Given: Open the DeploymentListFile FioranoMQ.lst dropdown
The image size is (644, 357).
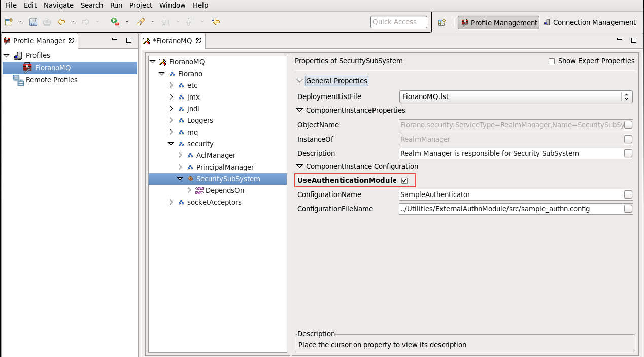Looking at the screenshot, I should click(x=516, y=96).
